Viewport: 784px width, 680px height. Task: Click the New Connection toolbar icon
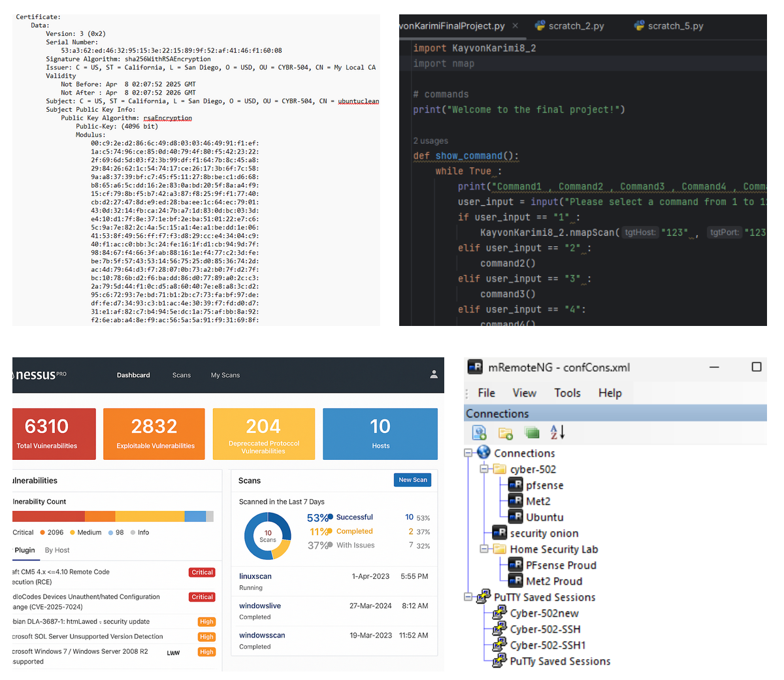[x=480, y=432]
